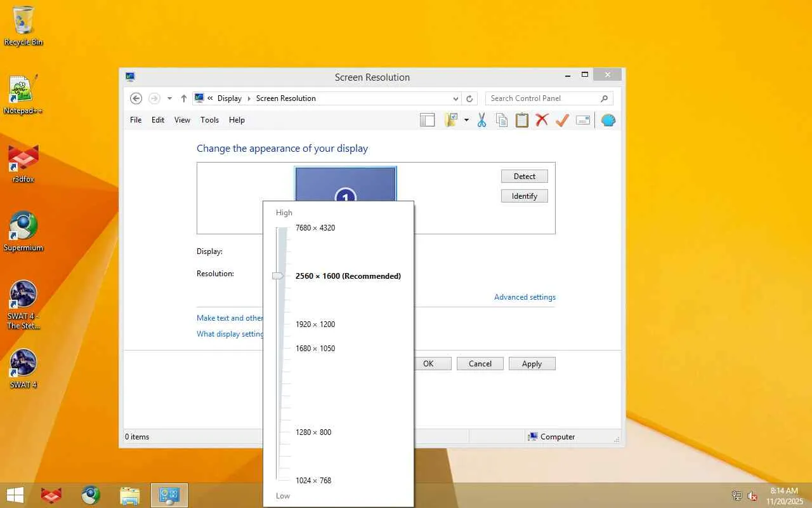Select the Notepad++ desktop shortcut
The image size is (812, 508).
23,95
